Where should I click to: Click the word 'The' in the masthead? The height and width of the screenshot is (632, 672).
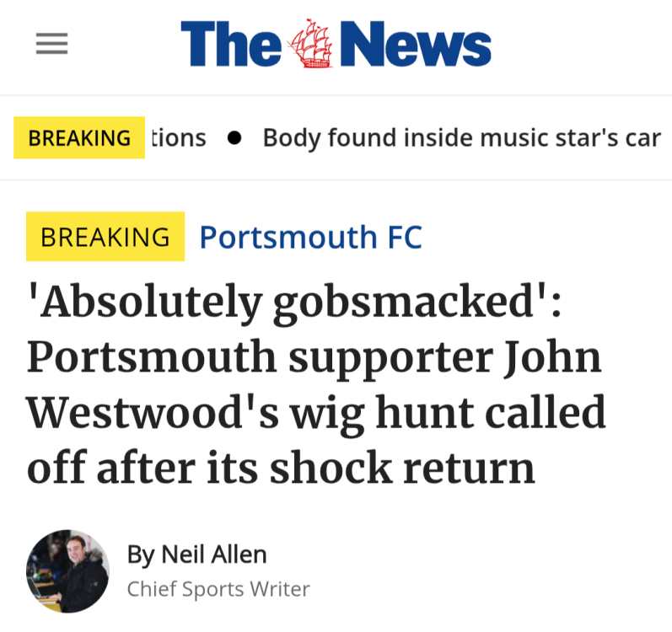pos(230,45)
